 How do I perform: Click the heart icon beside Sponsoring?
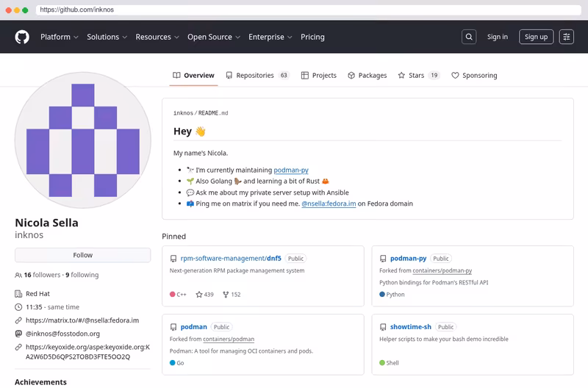tap(455, 76)
